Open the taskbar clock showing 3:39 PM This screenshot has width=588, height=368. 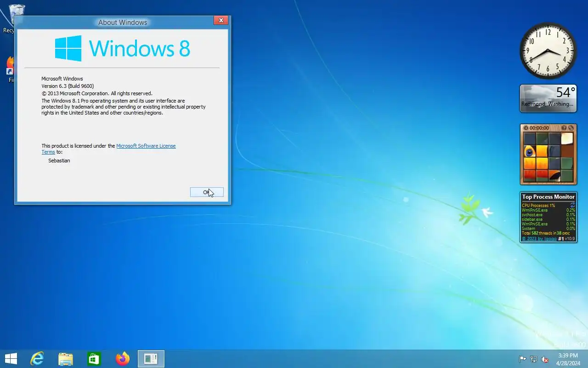pos(568,359)
